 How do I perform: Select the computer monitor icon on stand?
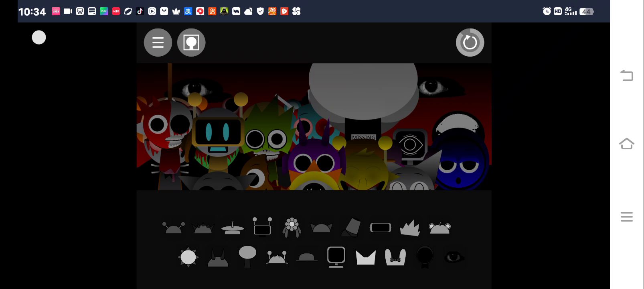tap(336, 257)
